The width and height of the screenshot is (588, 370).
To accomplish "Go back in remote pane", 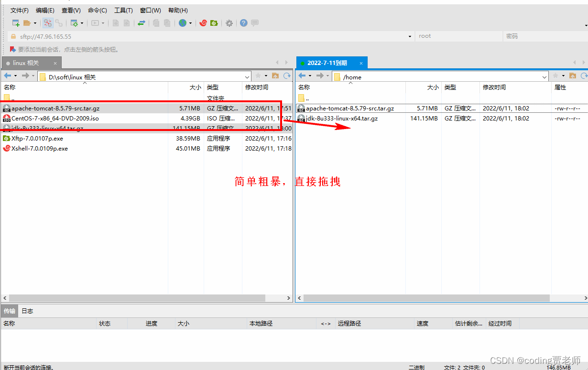I will [x=302, y=76].
